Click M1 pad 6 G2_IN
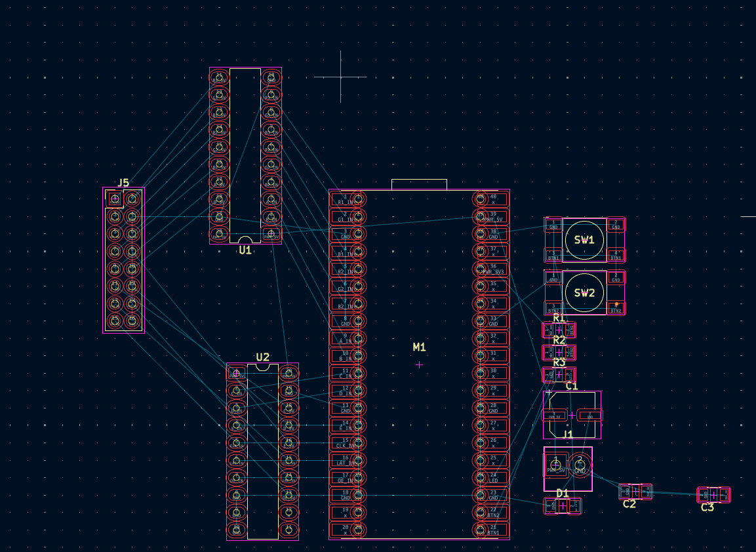The width and height of the screenshot is (756, 552). click(346, 286)
